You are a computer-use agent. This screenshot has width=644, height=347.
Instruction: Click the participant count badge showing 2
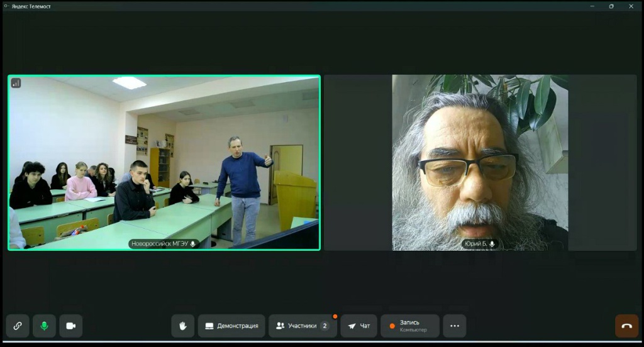[325, 326]
